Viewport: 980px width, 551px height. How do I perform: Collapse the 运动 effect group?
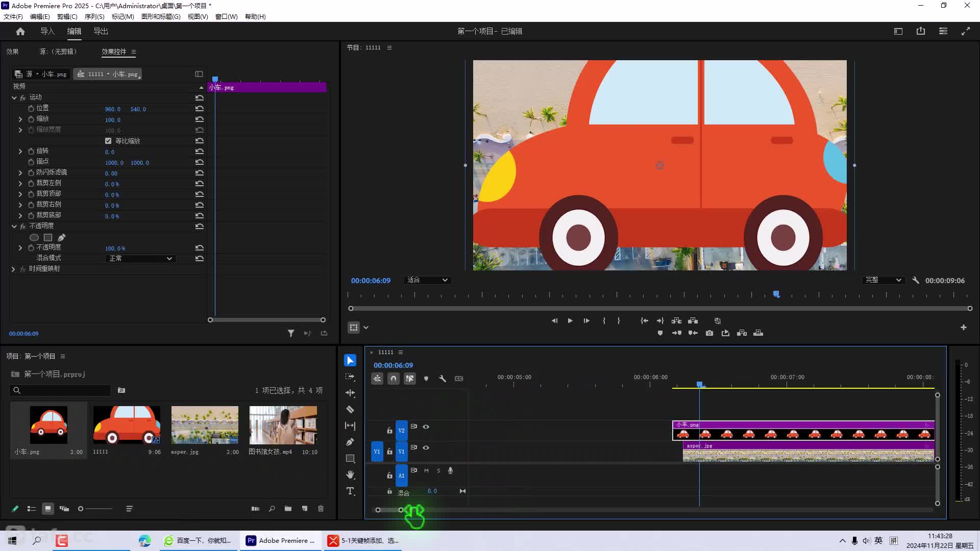(14, 98)
